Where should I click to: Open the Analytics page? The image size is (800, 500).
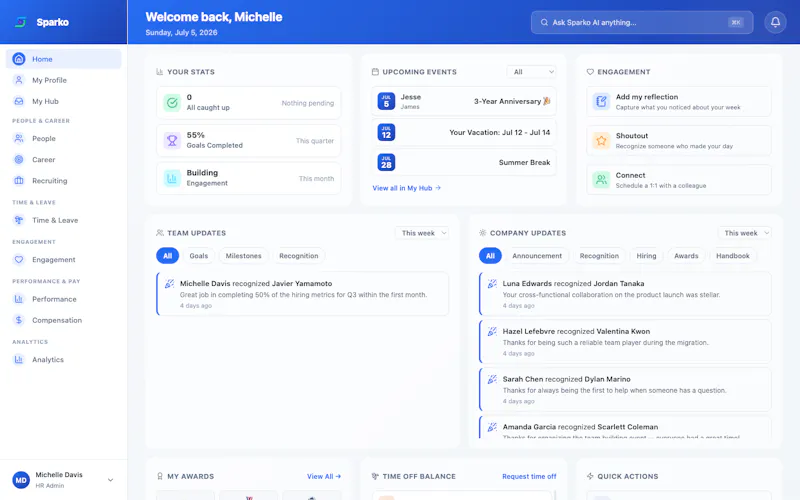coord(64,359)
